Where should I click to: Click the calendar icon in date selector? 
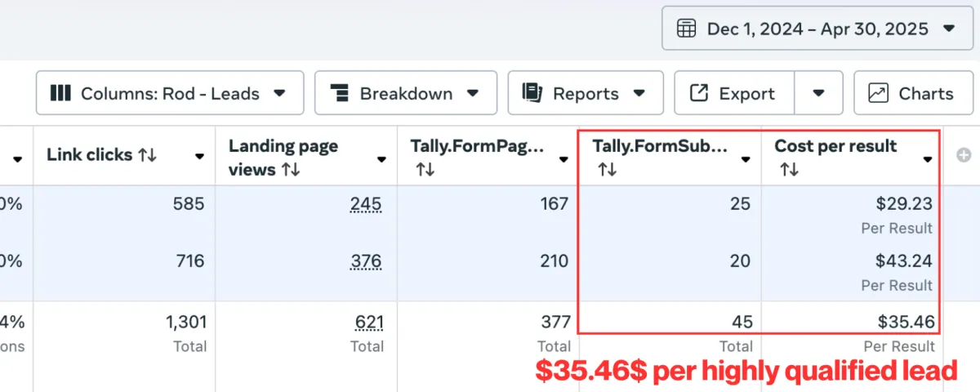pos(687,29)
